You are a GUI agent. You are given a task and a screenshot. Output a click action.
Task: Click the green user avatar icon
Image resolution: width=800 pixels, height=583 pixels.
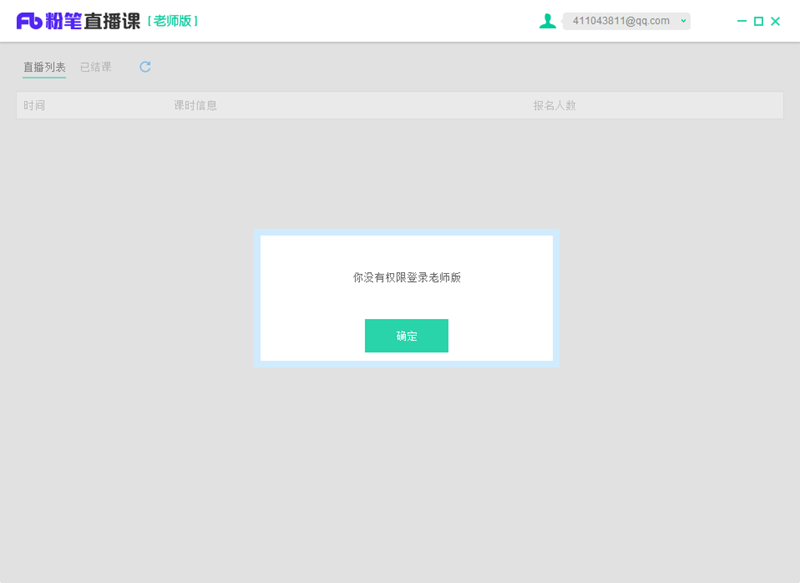547,20
